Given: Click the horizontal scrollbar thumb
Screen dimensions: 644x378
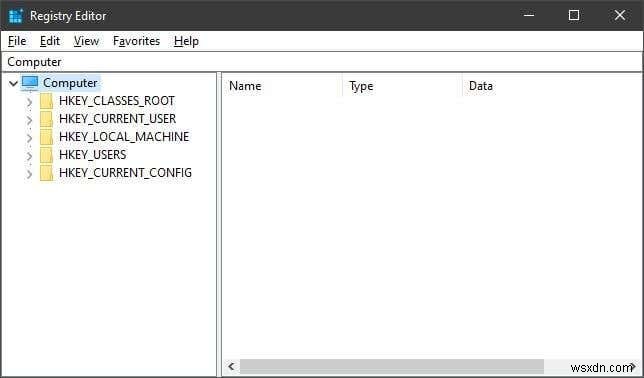Looking at the screenshot, I should tap(392, 366).
